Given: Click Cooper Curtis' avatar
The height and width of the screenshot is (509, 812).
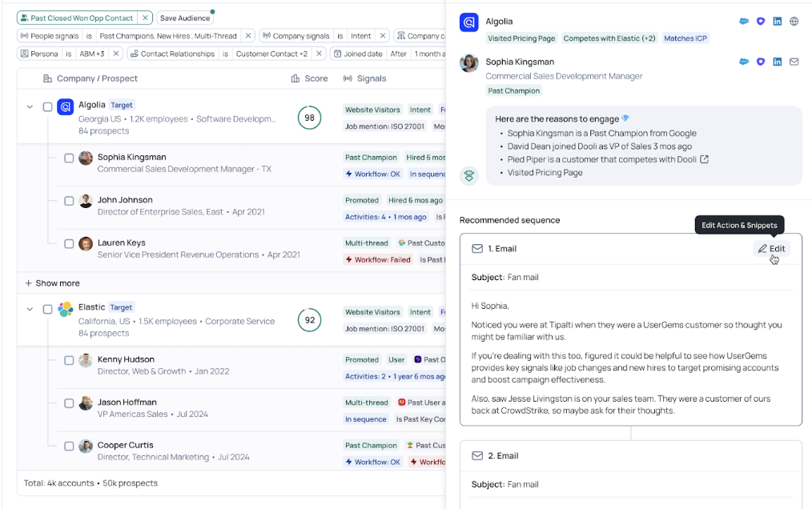Looking at the screenshot, I should pos(86,446).
